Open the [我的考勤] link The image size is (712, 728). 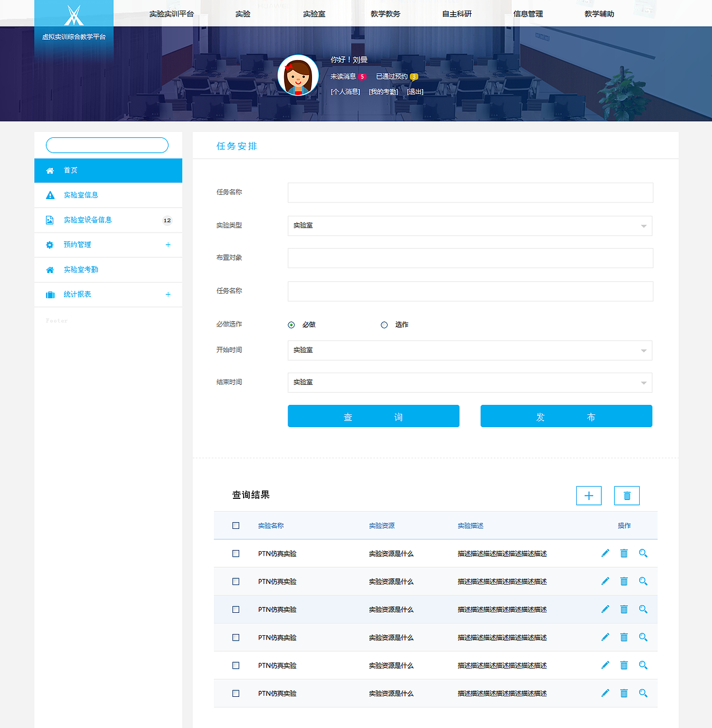384,92
